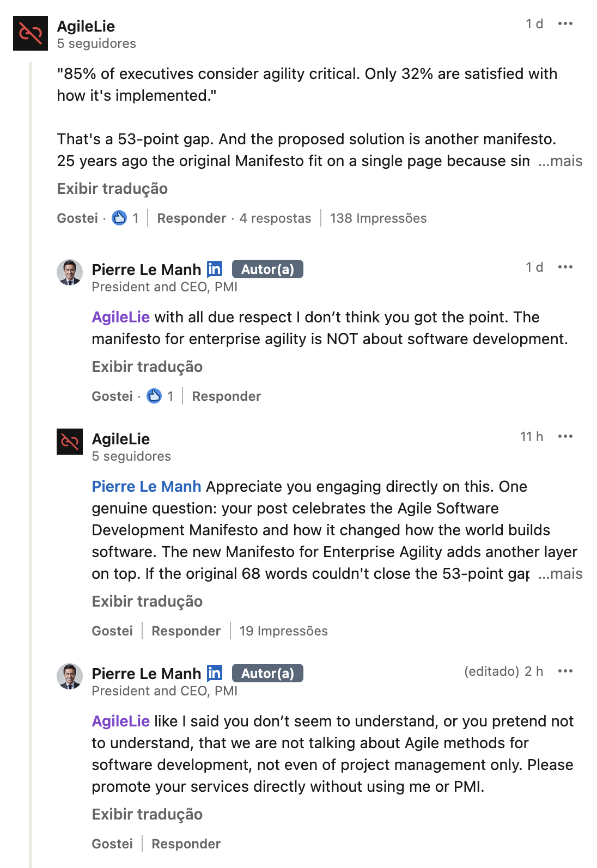Open options menu on top AgileLie comment
Viewport: 597px width, 868px height.
coord(565,23)
